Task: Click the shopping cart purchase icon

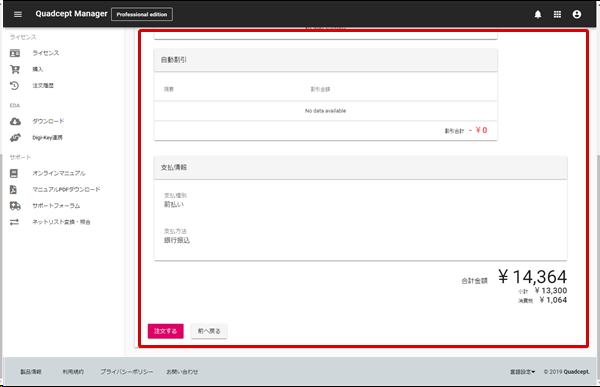Action: click(x=15, y=69)
